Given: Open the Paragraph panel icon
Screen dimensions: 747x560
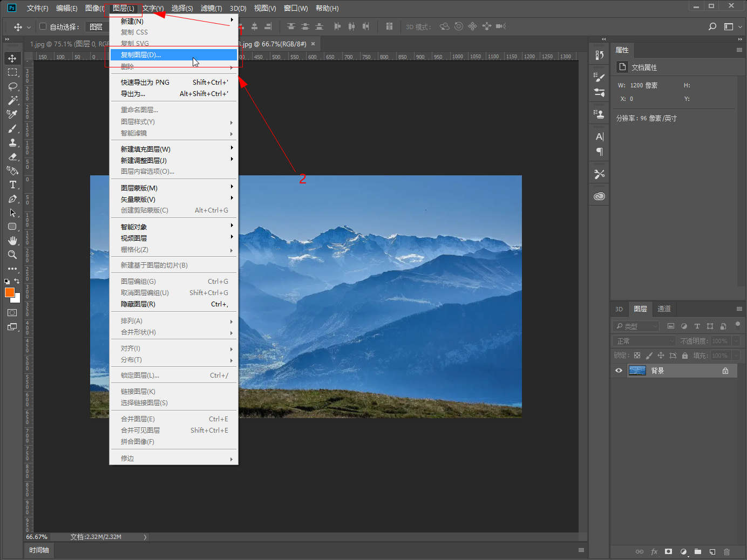Looking at the screenshot, I should [x=599, y=152].
